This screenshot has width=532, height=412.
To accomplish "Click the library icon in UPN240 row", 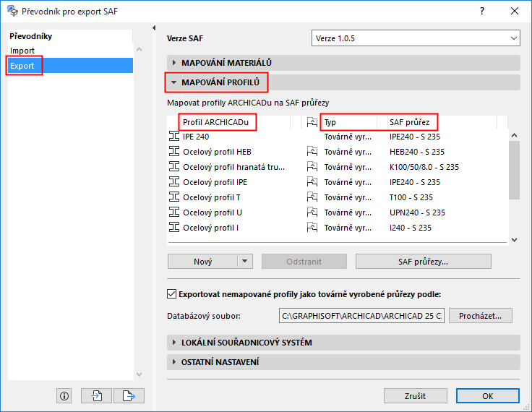I will [x=312, y=213].
